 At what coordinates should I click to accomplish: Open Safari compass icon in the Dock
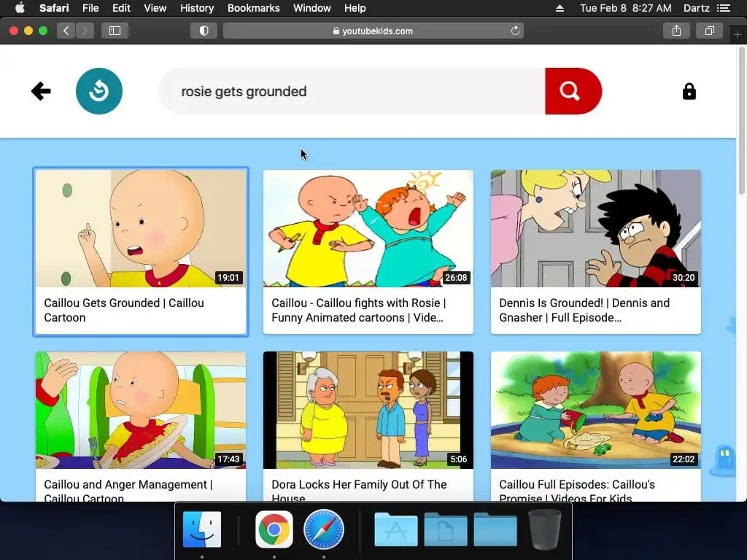[x=323, y=529]
